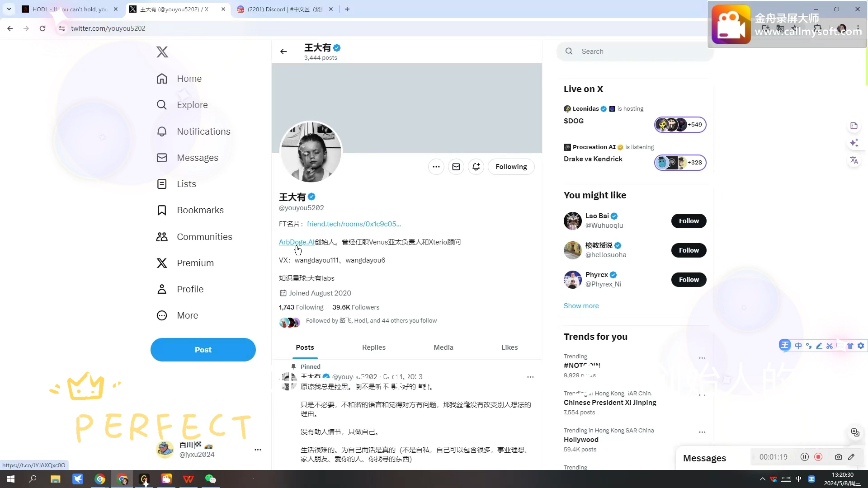Click the back arrow on profile header

tap(283, 52)
